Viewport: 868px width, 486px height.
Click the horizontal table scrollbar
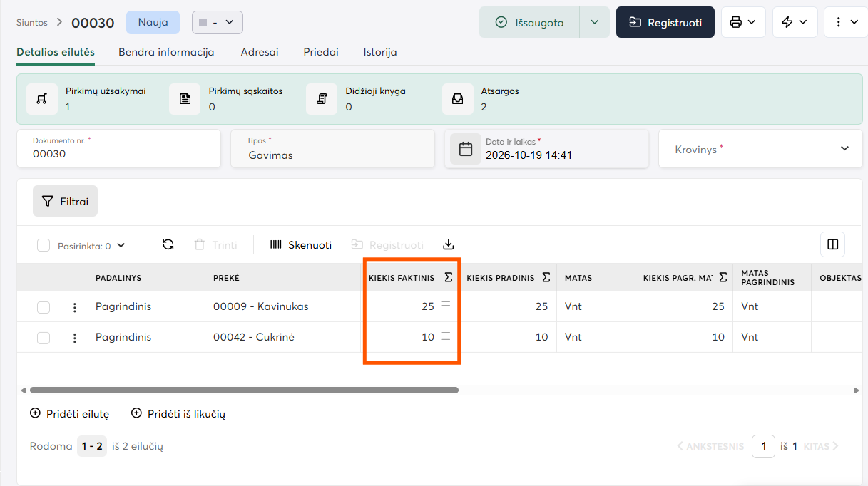click(244, 391)
